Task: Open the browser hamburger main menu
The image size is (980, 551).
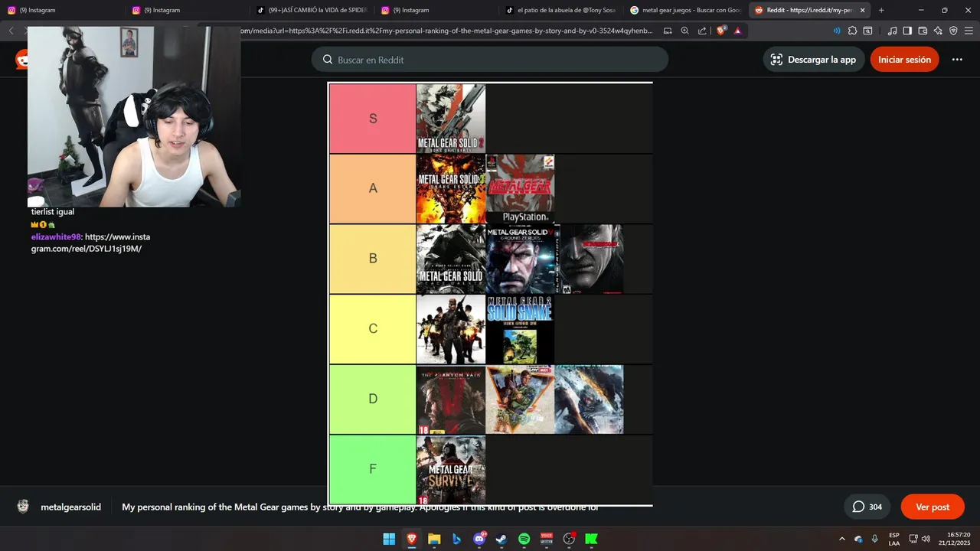Action: [969, 31]
